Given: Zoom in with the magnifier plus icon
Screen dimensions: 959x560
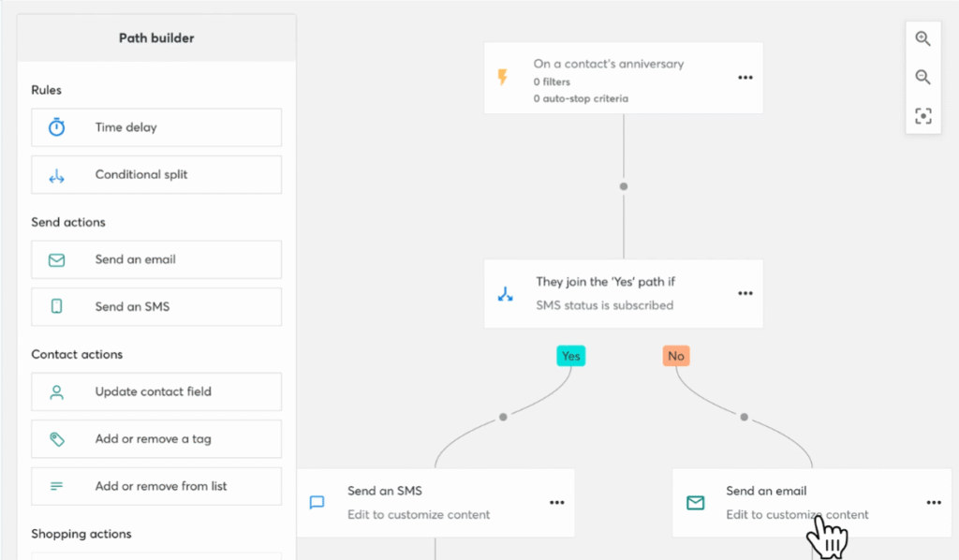Looking at the screenshot, I should click(x=923, y=38).
